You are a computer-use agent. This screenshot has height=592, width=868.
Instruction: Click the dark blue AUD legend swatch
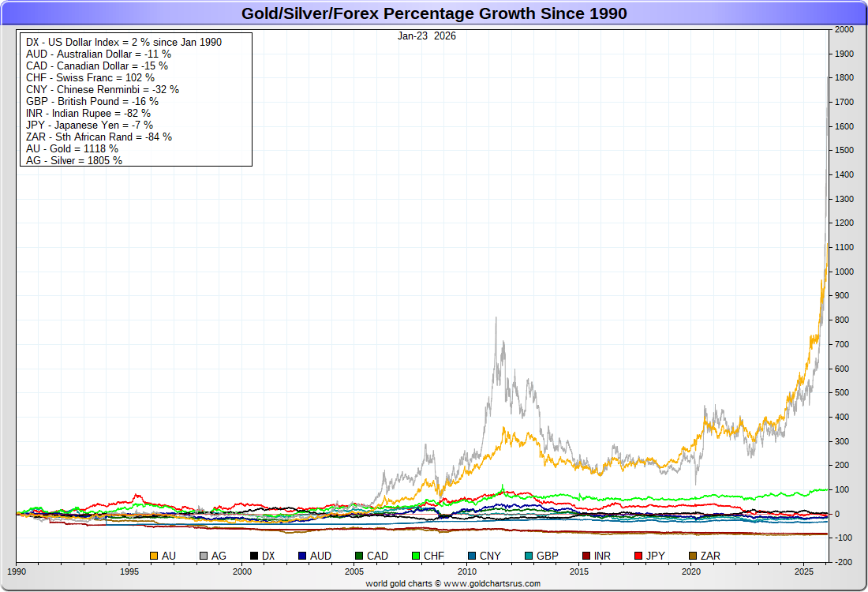pyautogui.click(x=302, y=556)
